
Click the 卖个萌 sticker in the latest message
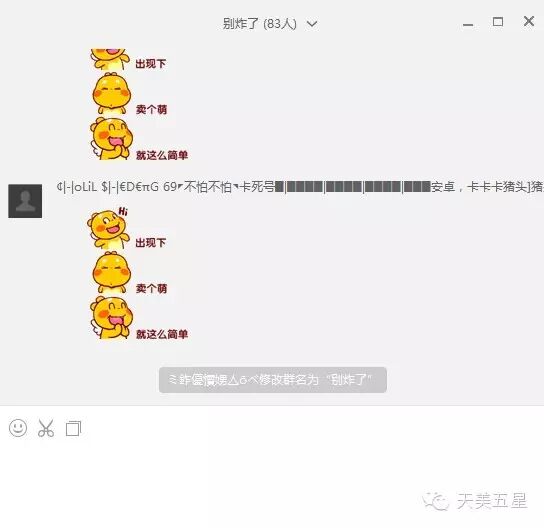pos(130,273)
